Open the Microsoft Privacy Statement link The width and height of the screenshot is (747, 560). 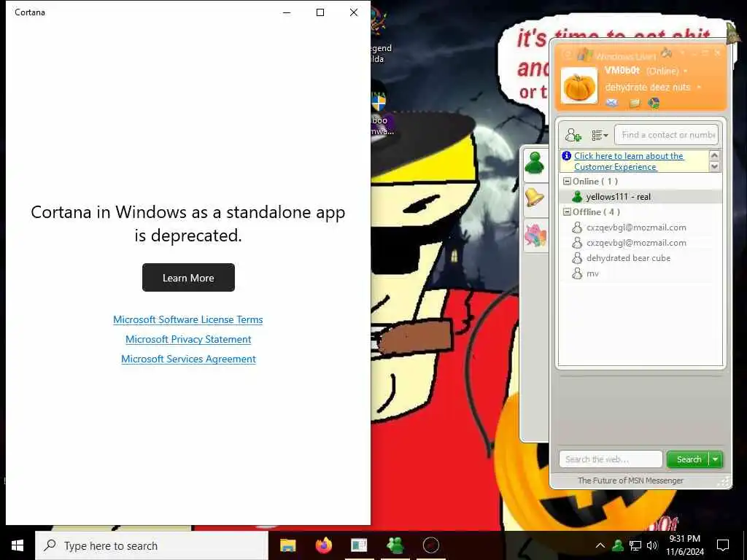188,340
